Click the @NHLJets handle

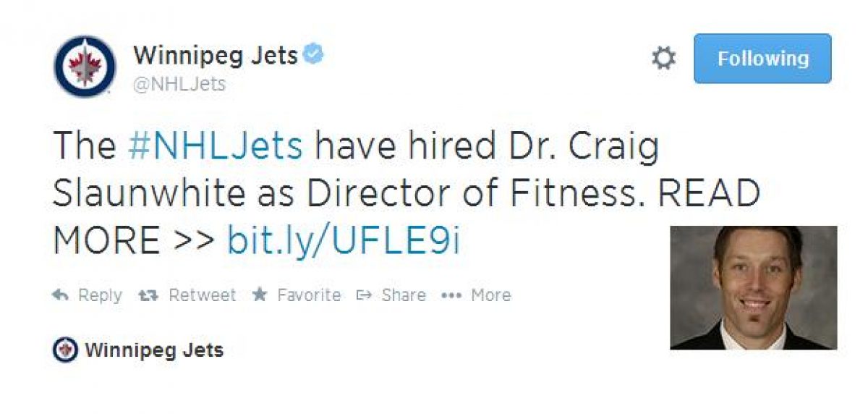point(179,84)
